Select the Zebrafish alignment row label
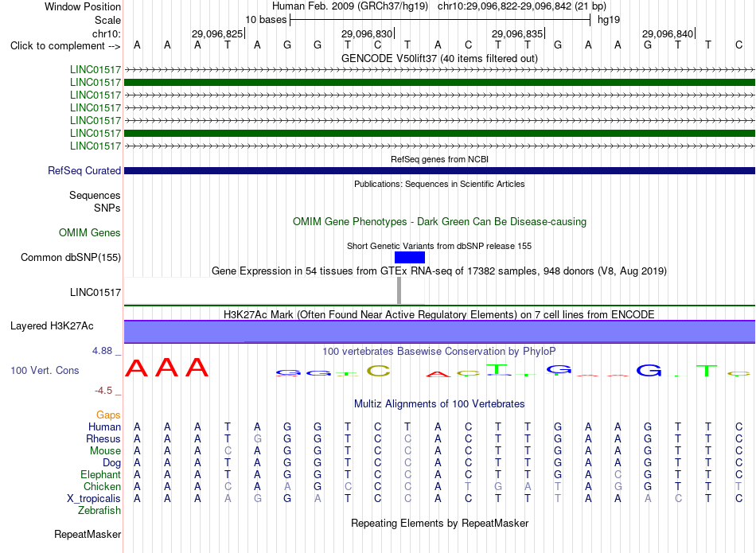Viewport: 756px width, 553px height. pos(99,510)
